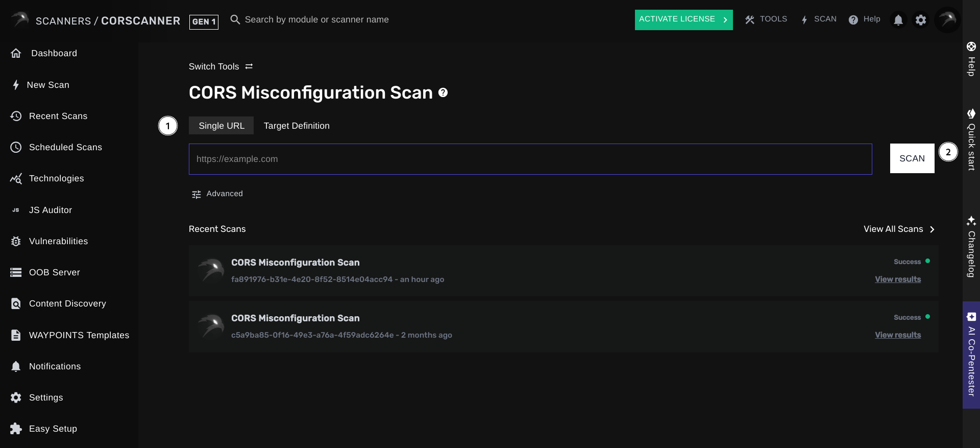Click the OOB Server icon
Image resolution: width=980 pixels, height=448 pixels.
pos(16,272)
